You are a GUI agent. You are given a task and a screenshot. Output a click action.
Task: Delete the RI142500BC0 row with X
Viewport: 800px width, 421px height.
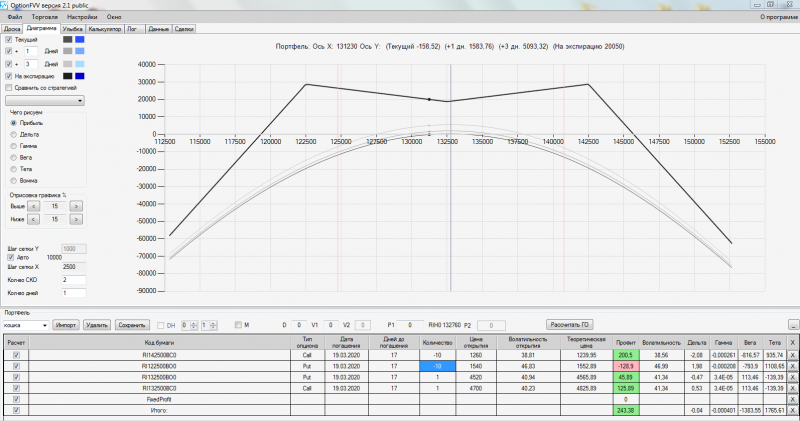click(792, 355)
